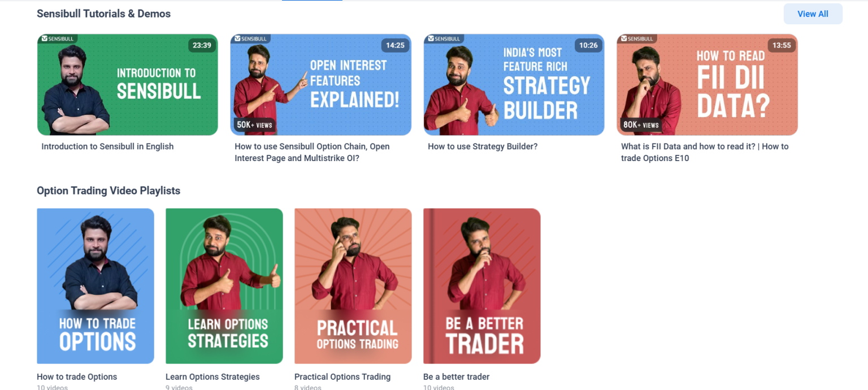Screen dimensions: 868x390
Task: Click the How to trade Options playlist label
Action: [77, 376]
